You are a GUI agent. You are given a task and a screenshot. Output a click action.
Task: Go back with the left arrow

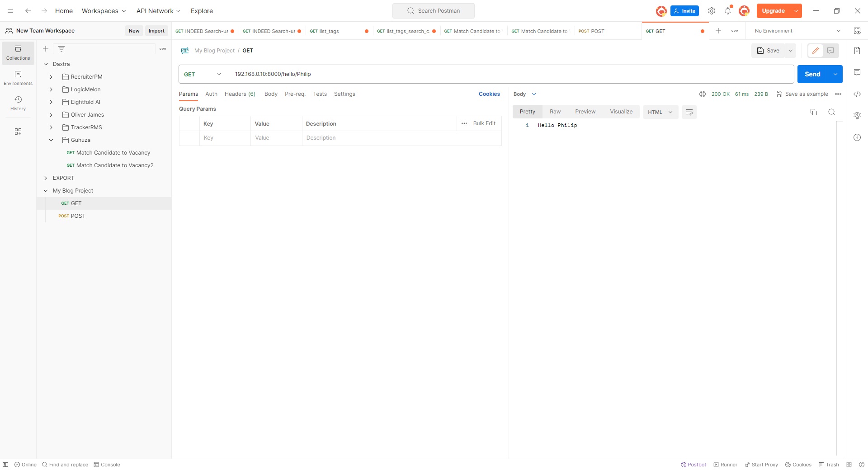point(28,11)
